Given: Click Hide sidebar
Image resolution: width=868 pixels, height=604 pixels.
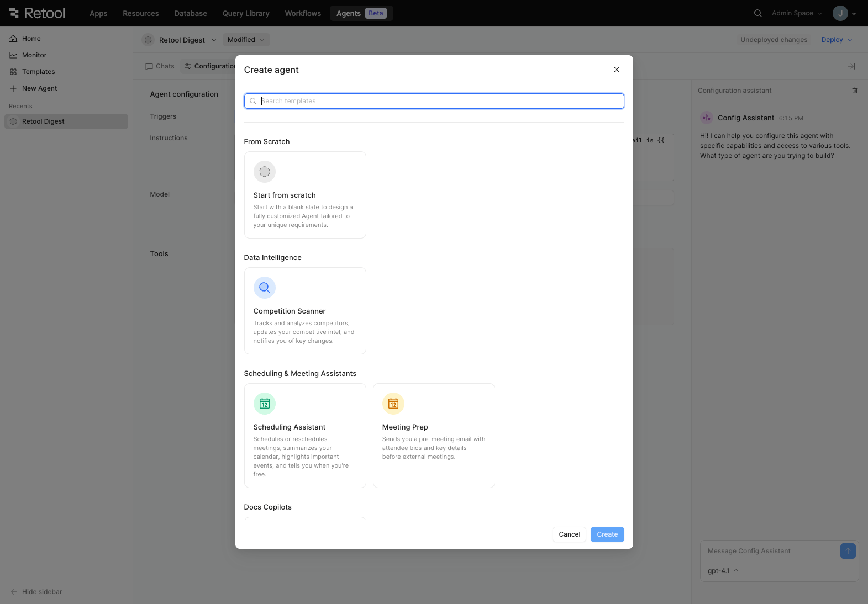Looking at the screenshot, I should coord(36,592).
